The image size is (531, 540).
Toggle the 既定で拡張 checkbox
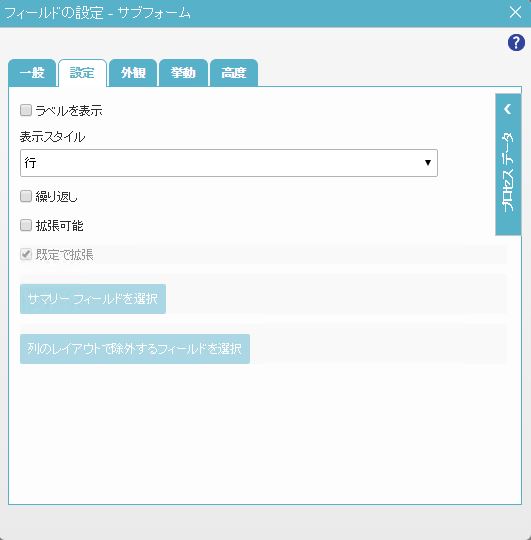(x=26, y=255)
